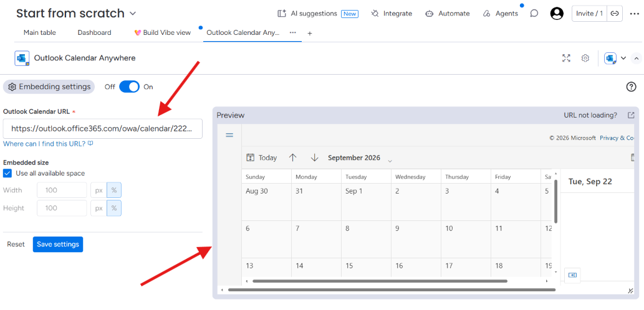Toggle the agenda side pane icon

tap(572, 275)
